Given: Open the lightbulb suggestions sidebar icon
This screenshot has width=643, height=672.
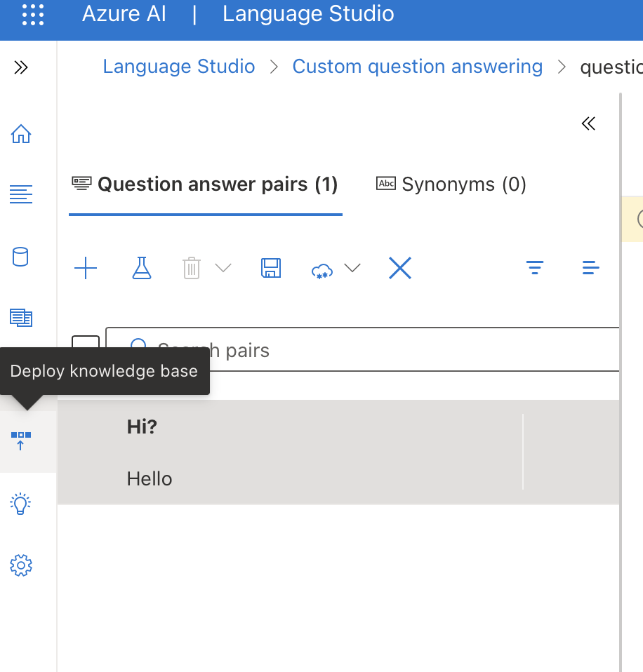Looking at the screenshot, I should tap(20, 504).
